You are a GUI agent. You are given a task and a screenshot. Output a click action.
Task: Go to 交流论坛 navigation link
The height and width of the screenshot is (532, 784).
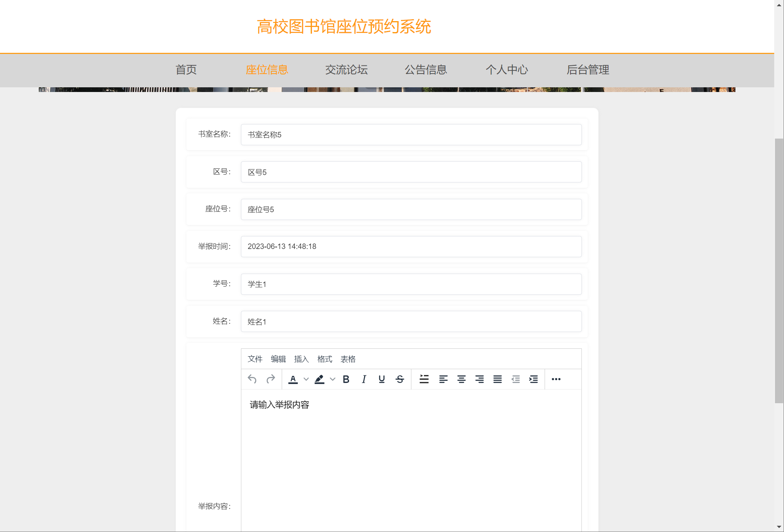click(346, 70)
